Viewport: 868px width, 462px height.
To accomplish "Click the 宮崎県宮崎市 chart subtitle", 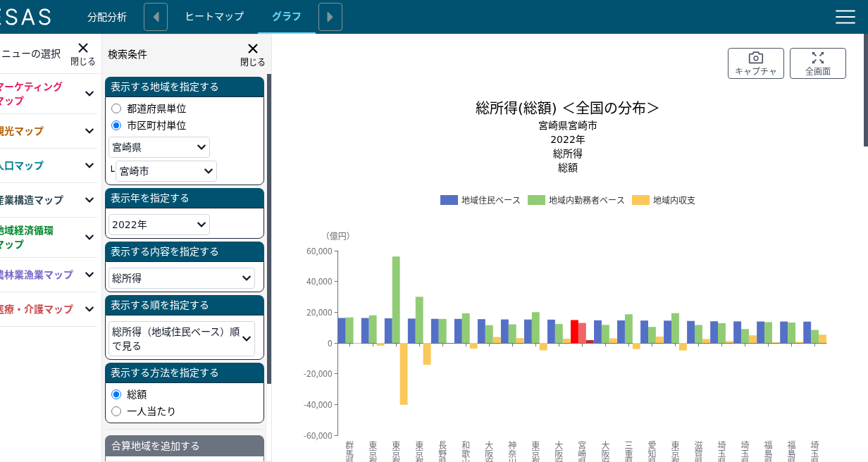I will pos(568,125).
